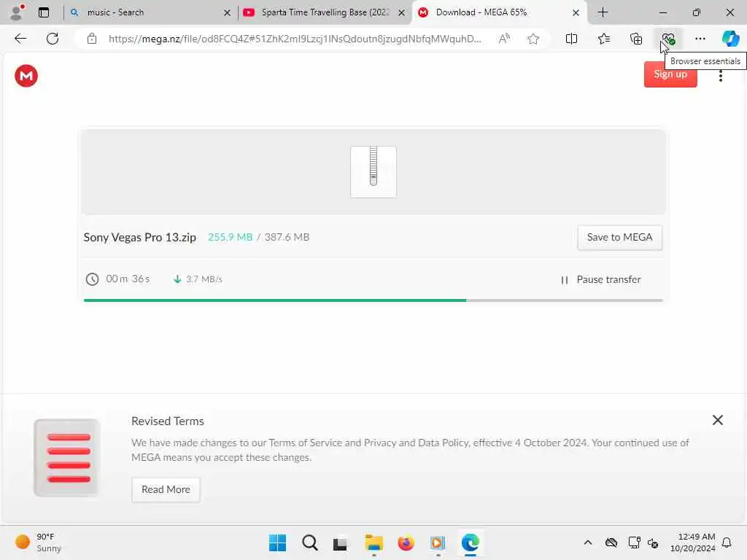Open the Copilot sidebar icon
747x560 pixels.
(x=730, y=39)
